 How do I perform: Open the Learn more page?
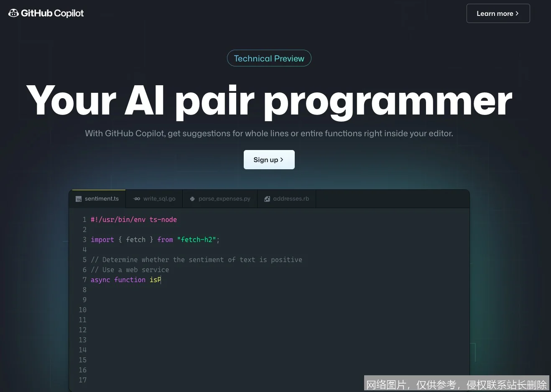498,13
